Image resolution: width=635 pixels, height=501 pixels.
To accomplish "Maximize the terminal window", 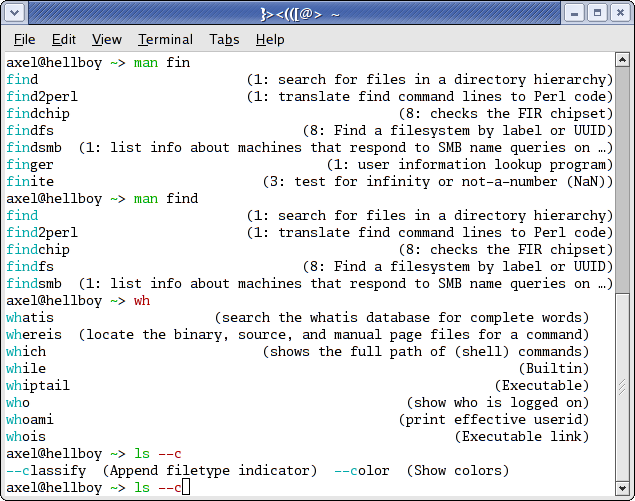I will tap(597, 13).
